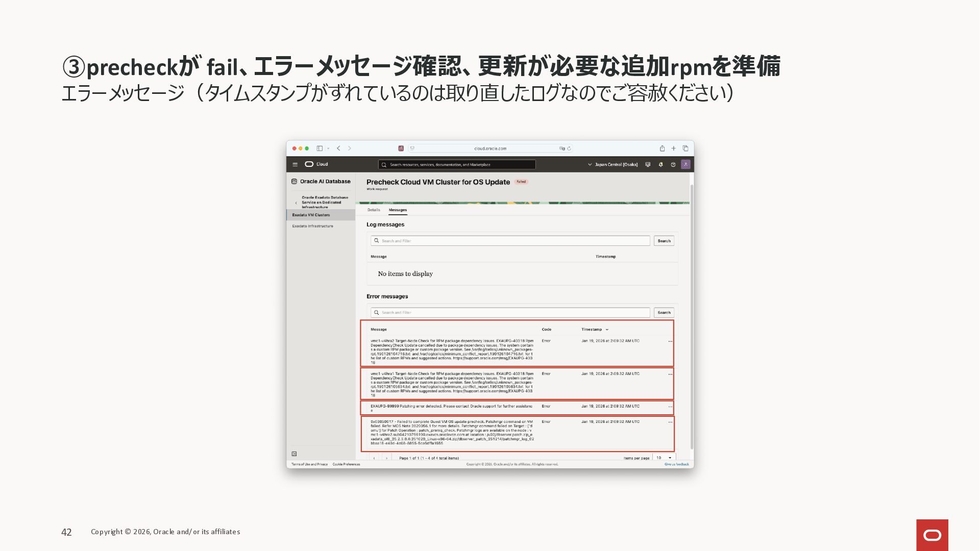Click the Log messages Search and Filter field
Viewport: 980px width, 551px height.
coord(510,241)
